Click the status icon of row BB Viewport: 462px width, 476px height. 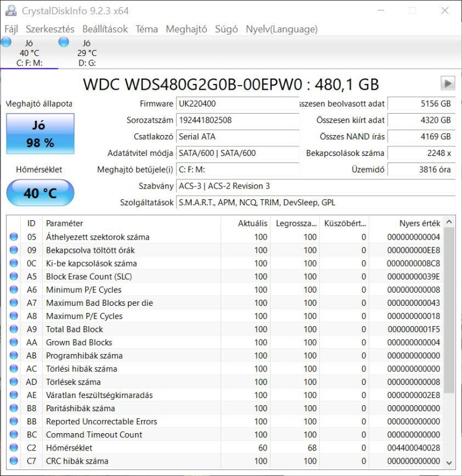[x=14, y=421]
